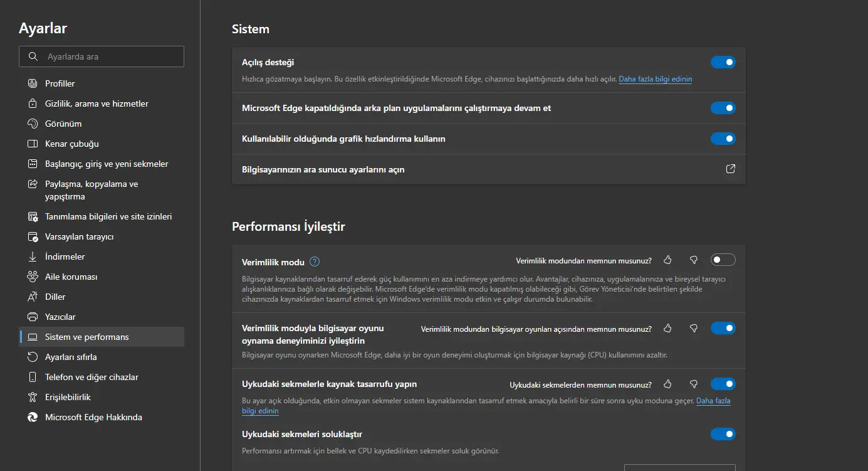Click the Profiller person icon in sidebar
This screenshot has width=868, height=471.
click(33, 83)
